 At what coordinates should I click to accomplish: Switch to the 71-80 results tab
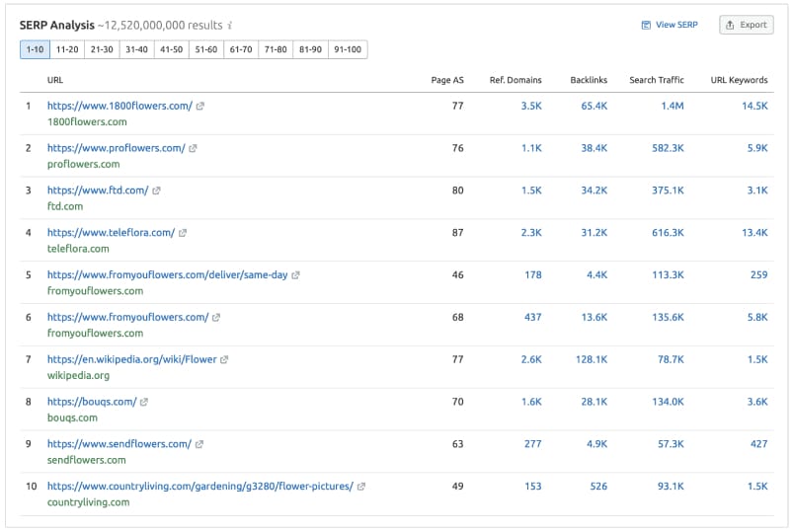pyautogui.click(x=276, y=49)
